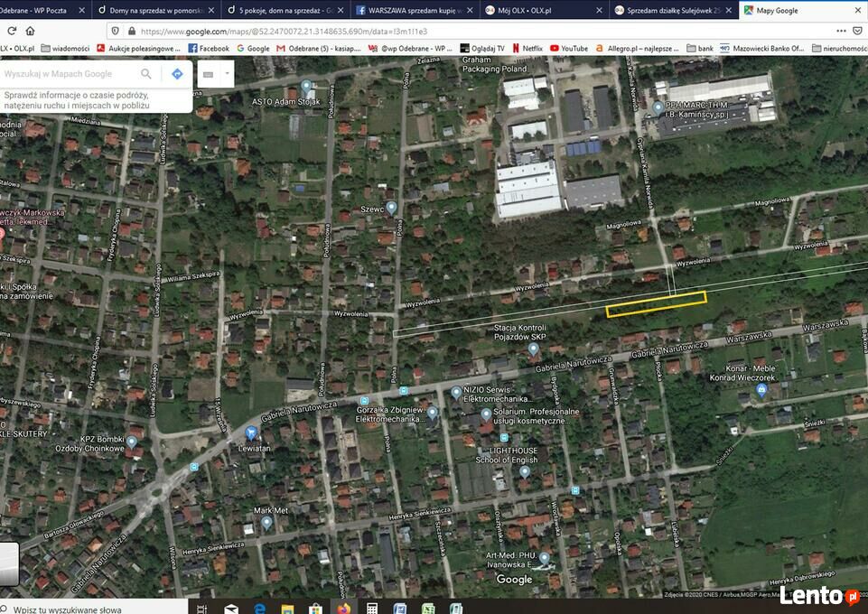This screenshot has width=868, height=614.
Task: Open the page actions three-dots menu
Action: tap(841, 31)
